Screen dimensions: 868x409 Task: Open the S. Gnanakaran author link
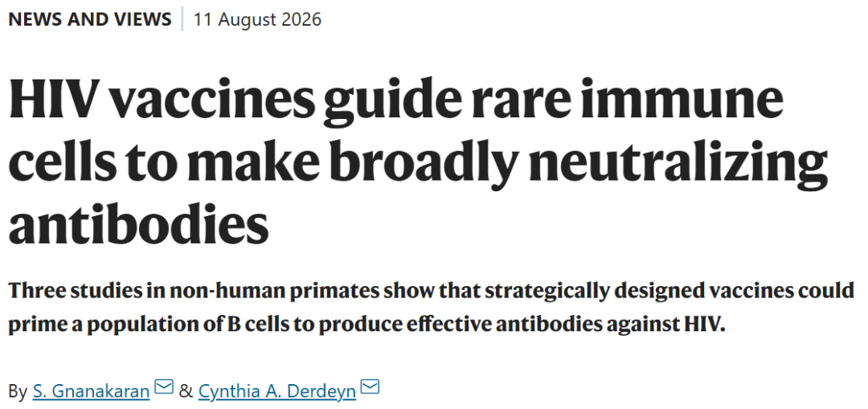92,391
